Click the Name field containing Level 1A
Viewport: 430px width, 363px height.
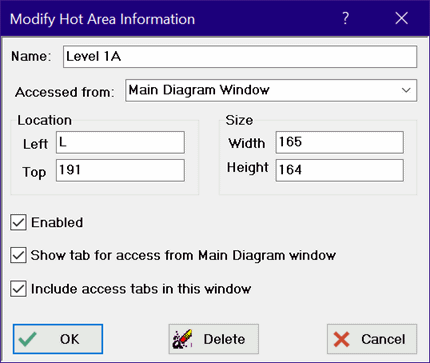coord(240,57)
